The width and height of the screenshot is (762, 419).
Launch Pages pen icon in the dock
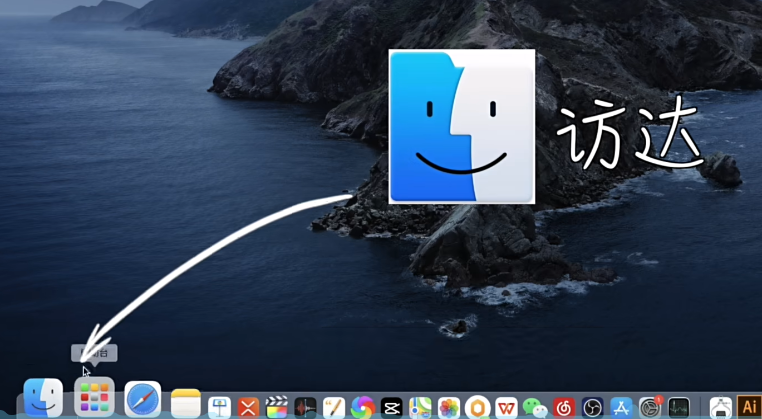[x=334, y=407]
